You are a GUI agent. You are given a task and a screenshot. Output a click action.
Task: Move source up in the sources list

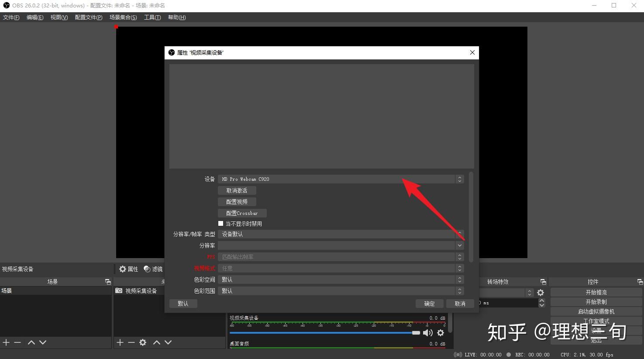157,342
